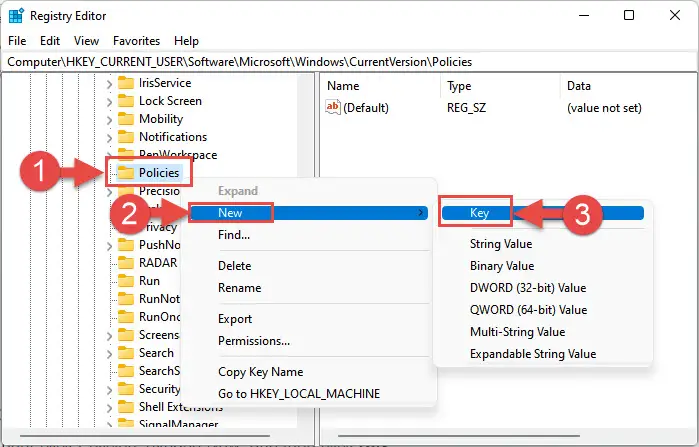Image resolution: width=699 pixels, height=447 pixels.
Task: Expand the Mobility key
Action: (x=109, y=119)
